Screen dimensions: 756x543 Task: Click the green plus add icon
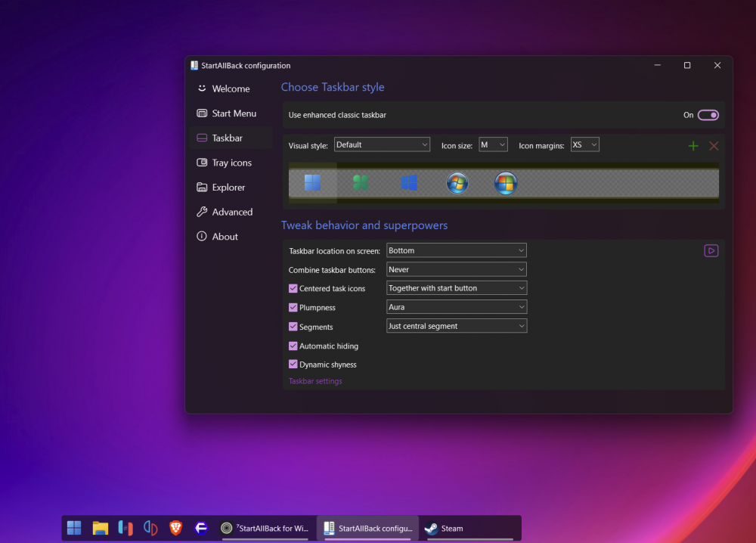pos(693,145)
